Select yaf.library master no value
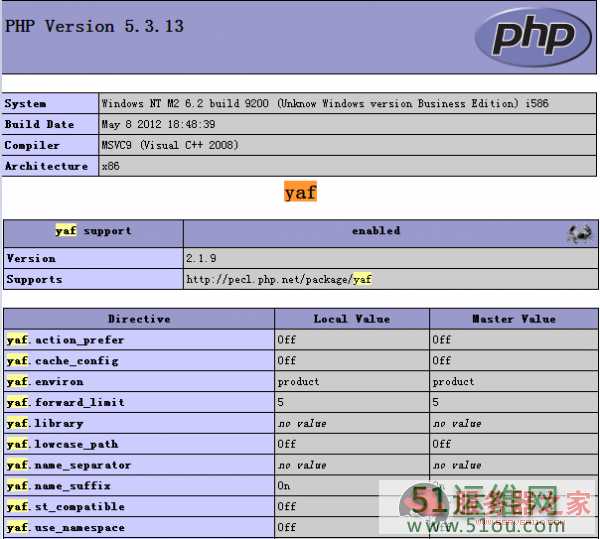600x539 pixels. [x=514, y=423]
